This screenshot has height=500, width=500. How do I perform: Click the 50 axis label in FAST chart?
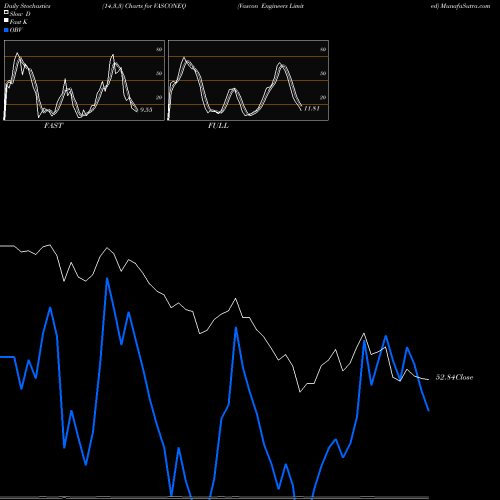coord(159,74)
